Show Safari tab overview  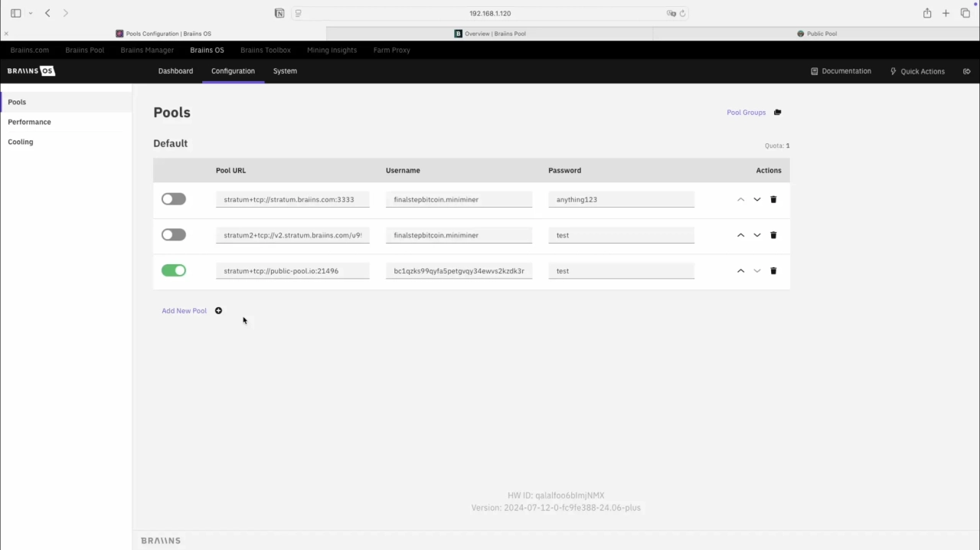click(x=965, y=13)
